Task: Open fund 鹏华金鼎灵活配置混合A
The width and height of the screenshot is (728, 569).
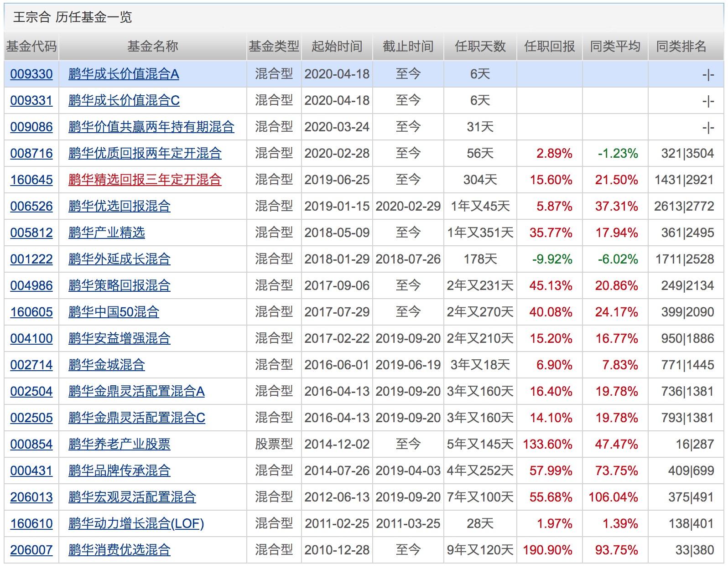Action: point(136,391)
